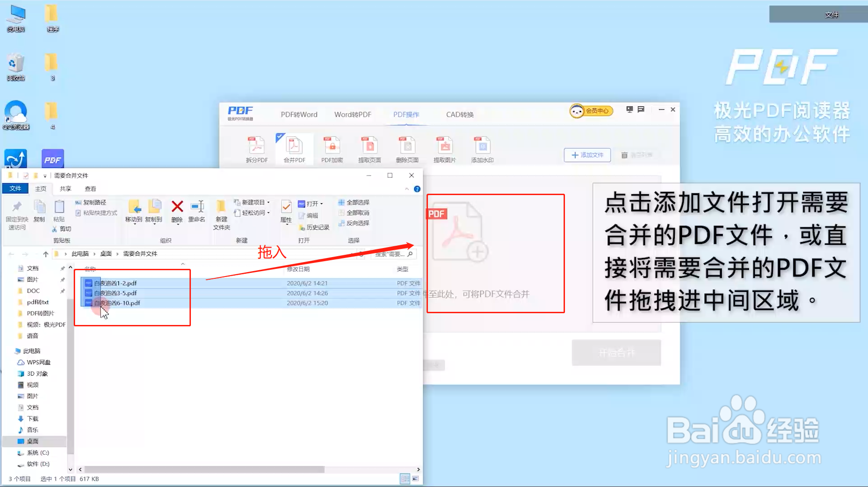This screenshot has width=868, height=487.
Task: Open QQ浏览器 desktop icon
Action: 16,115
